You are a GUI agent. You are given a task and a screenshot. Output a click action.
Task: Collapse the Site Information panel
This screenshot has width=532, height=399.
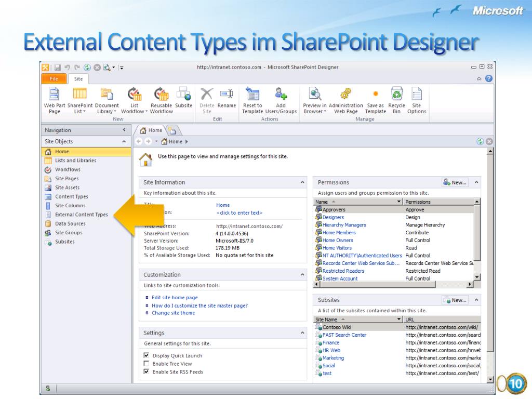(x=302, y=182)
